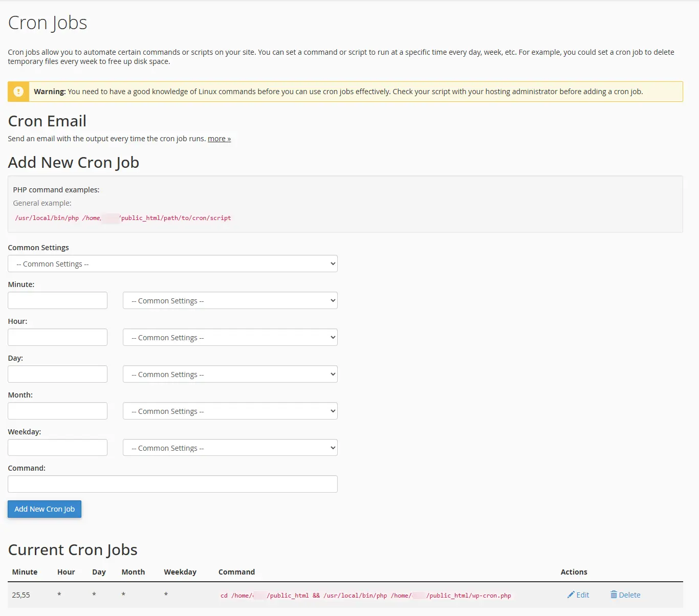Click the Day text field
Viewport: 699px width, 616px height.
click(x=57, y=375)
